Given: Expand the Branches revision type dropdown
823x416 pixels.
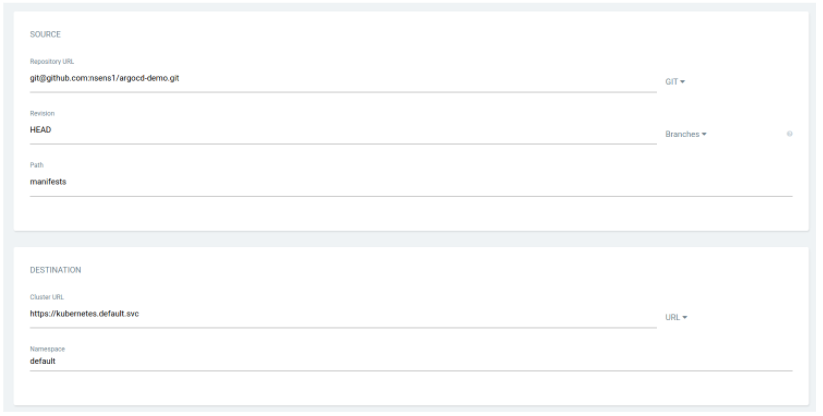Looking at the screenshot, I should coord(686,134).
